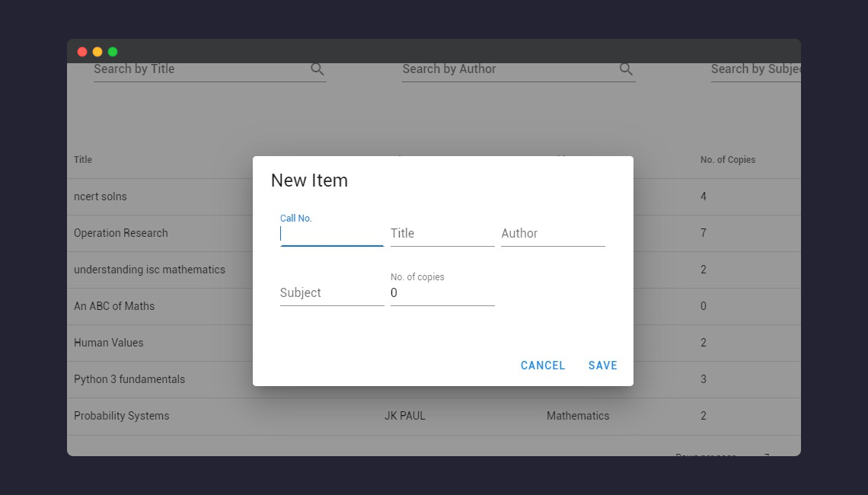This screenshot has width=868, height=495.
Task: Select the 'ncert solns' row title
Action: pyautogui.click(x=101, y=196)
